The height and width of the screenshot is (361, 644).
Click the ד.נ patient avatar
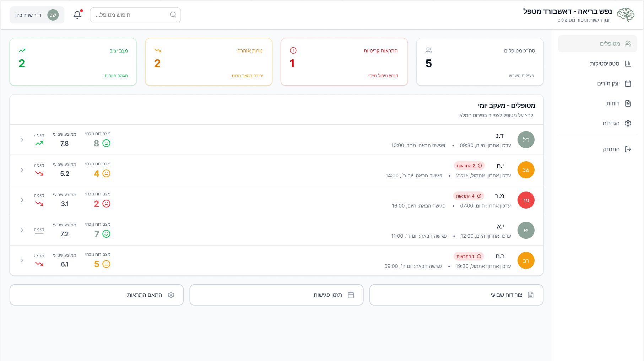pyautogui.click(x=526, y=140)
